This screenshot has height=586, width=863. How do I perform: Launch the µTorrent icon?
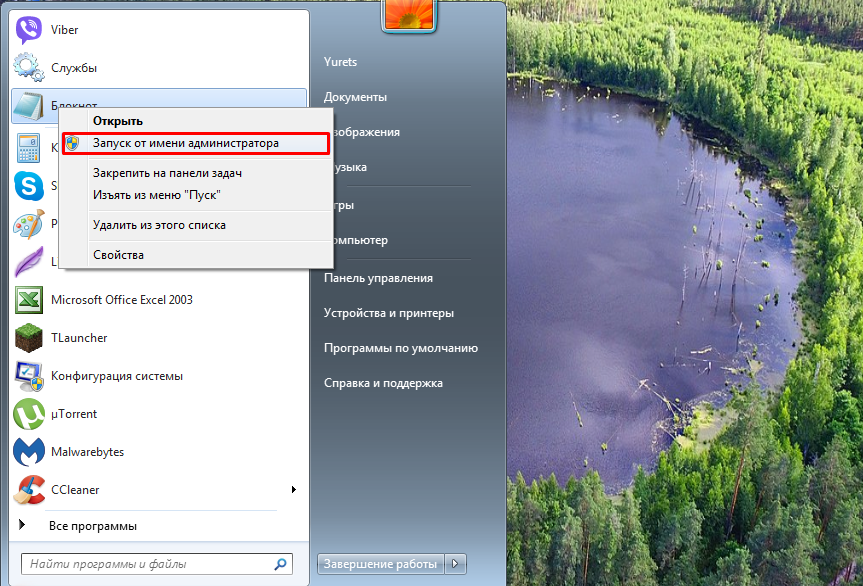click(x=29, y=414)
